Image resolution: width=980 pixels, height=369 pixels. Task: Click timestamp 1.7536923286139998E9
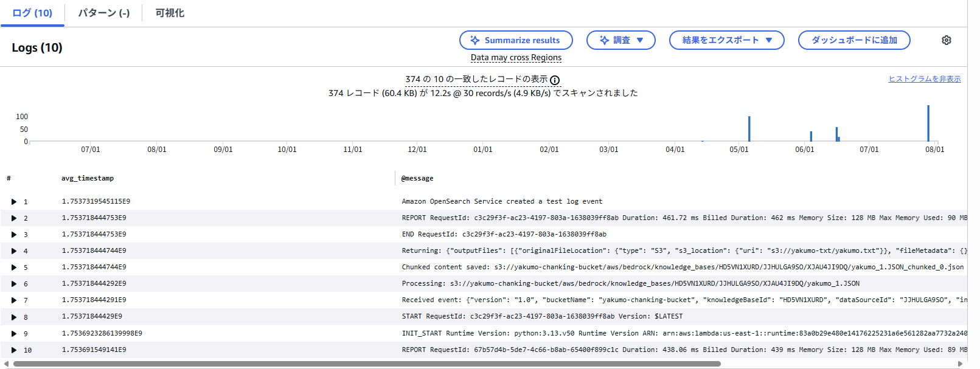tap(102, 333)
